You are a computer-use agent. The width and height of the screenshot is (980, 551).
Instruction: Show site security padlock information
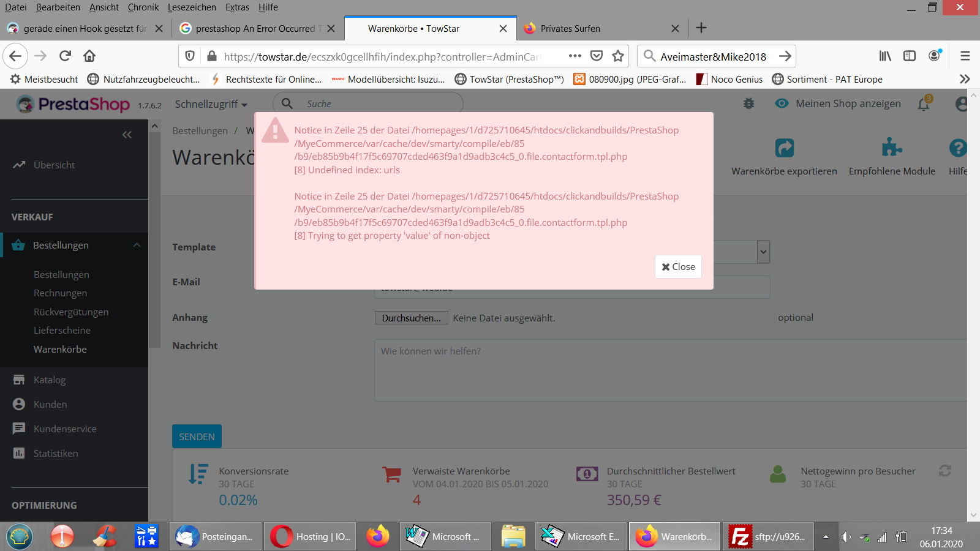212,56
